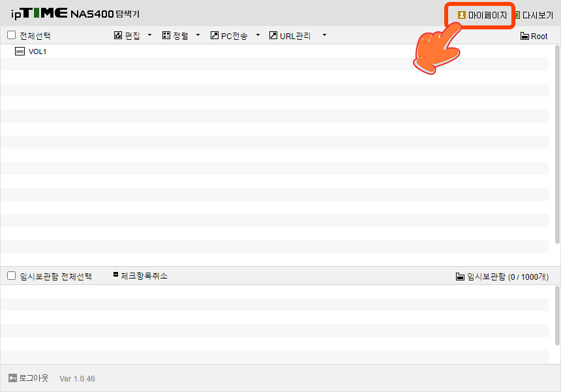
Task: Click the PC전송 transfer icon
Action: click(x=215, y=36)
